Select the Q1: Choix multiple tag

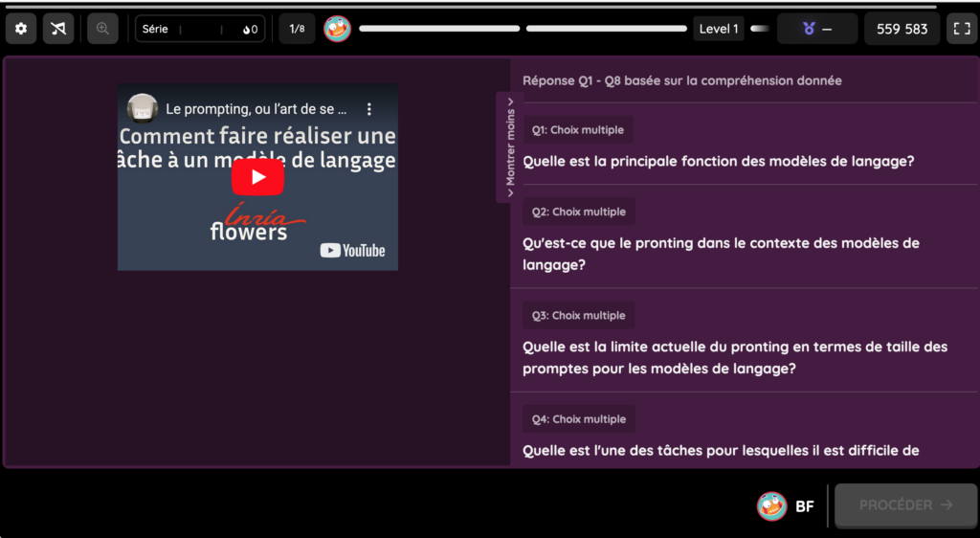[x=578, y=130]
